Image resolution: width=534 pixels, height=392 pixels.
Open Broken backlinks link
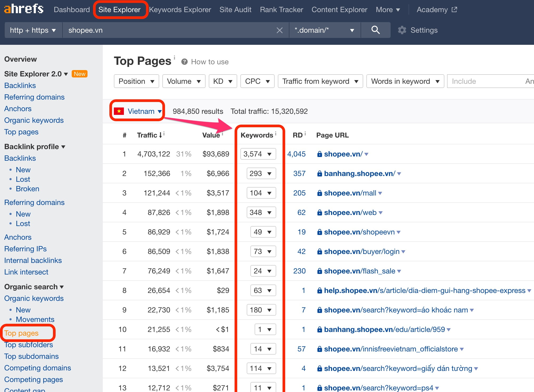click(27, 189)
